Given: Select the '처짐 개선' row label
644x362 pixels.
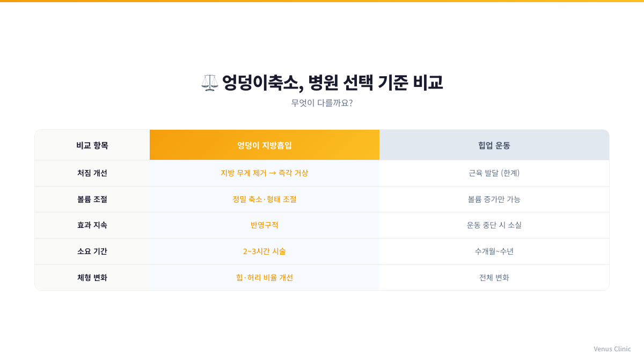Looking at the screenshot, I should click(92, 173).
